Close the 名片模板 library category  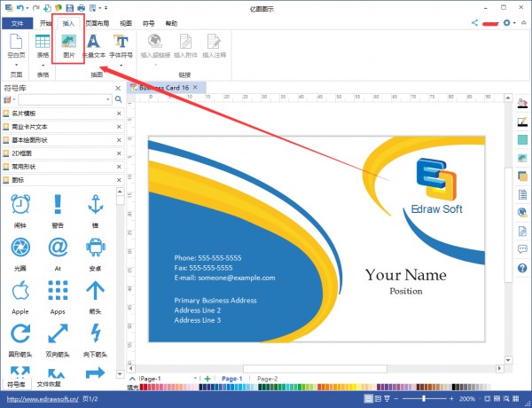[119, 114]
